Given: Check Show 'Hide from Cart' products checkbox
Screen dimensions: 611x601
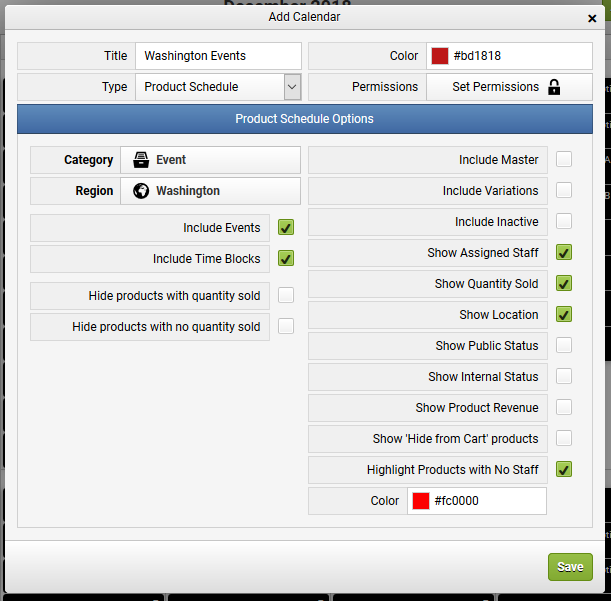Looking at the screenshot, I should [564, 438].
